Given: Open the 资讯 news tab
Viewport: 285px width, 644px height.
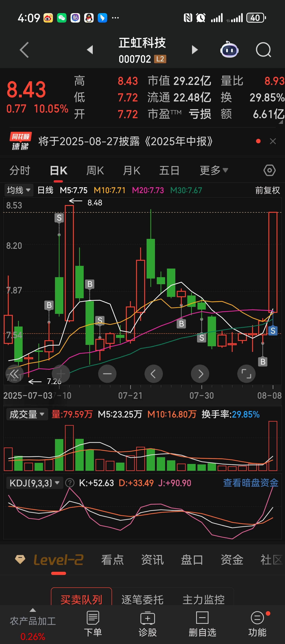Looking at the screenshot, I should click(152, 560).
